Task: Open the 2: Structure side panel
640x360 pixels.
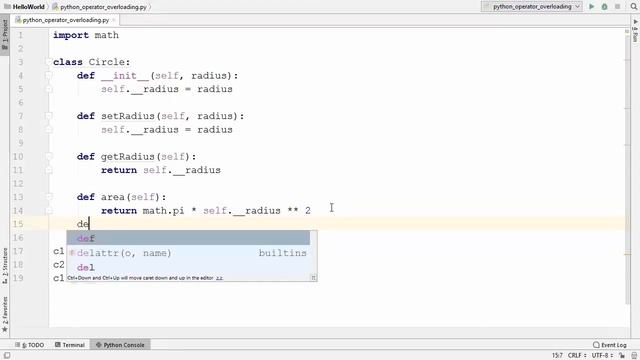Action: point(5,266)
